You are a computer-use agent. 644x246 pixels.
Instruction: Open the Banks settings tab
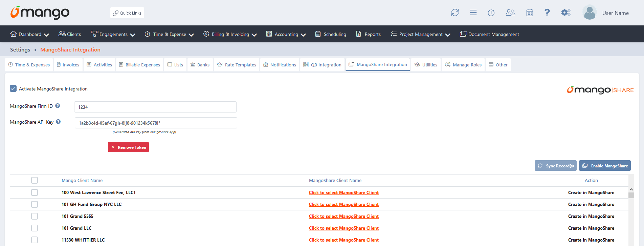[200, 65]
